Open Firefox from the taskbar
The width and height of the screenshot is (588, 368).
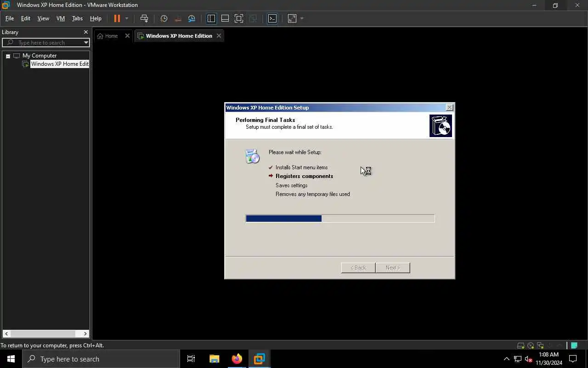click(237, 359)
